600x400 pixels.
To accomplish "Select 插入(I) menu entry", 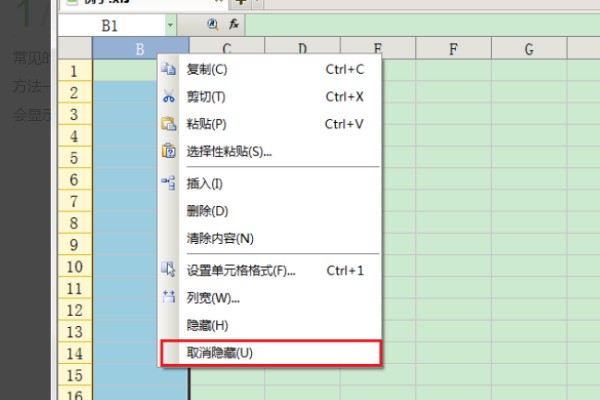I will click(x=270, y=184).
